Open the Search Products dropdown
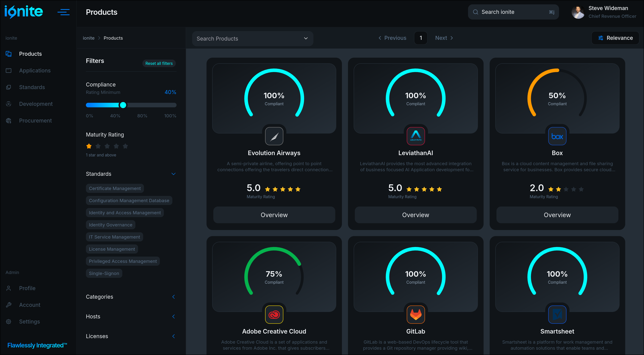The height and width of the screenshot is (355, 644). 253,38
